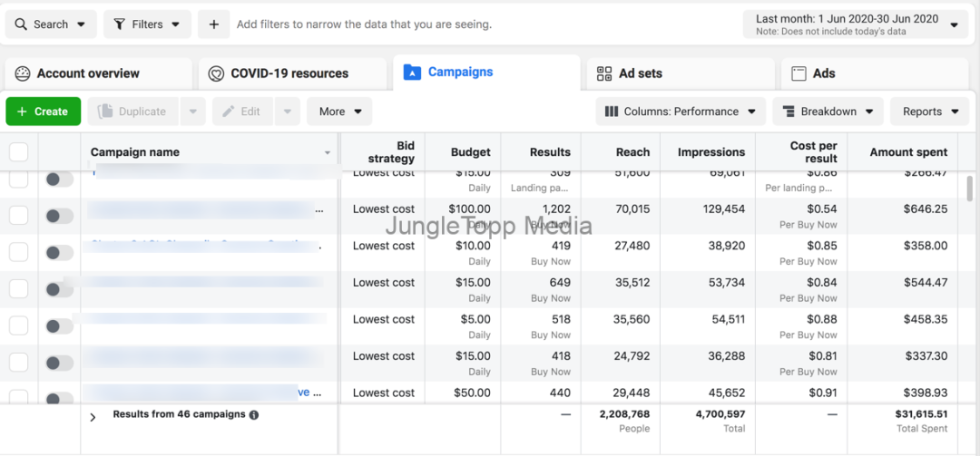
Task: Open the Ad sets tab
Action: [630, 73]
